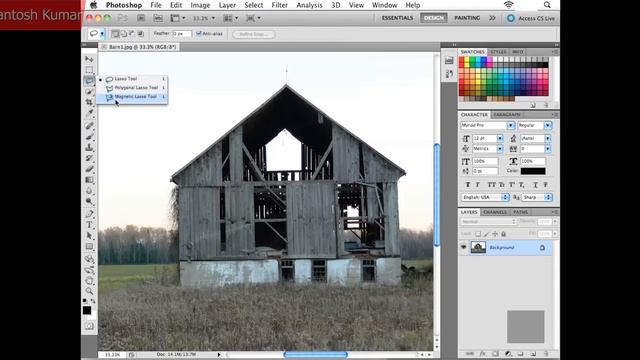Hide the Background layer via eye icon
Screen dimensions: 640x360
tap(463, 247)
